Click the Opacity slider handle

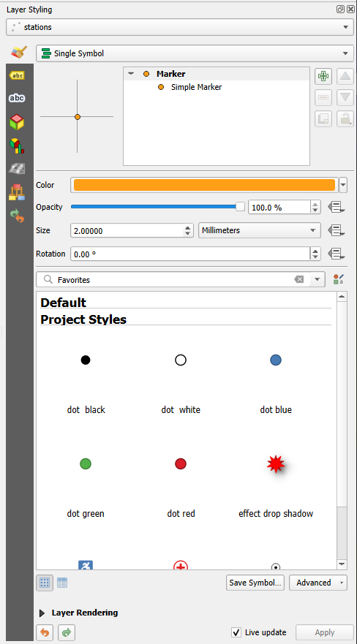[241, 207]
